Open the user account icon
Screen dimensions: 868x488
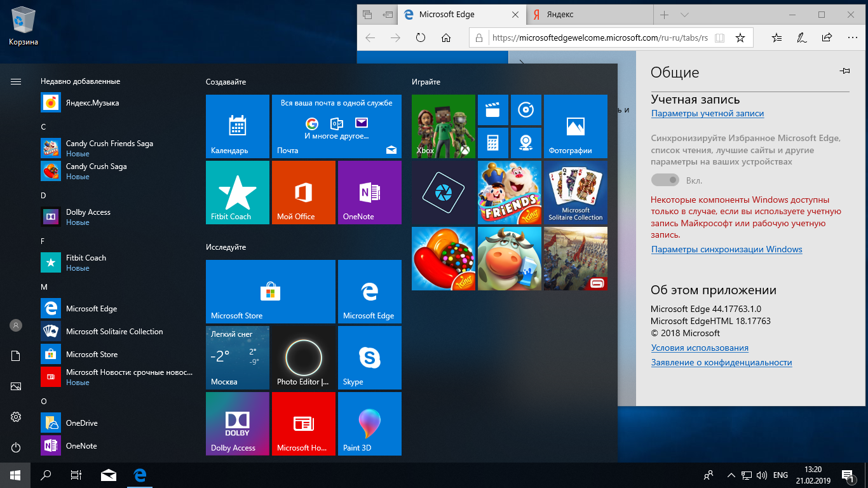tap(16, 325)
